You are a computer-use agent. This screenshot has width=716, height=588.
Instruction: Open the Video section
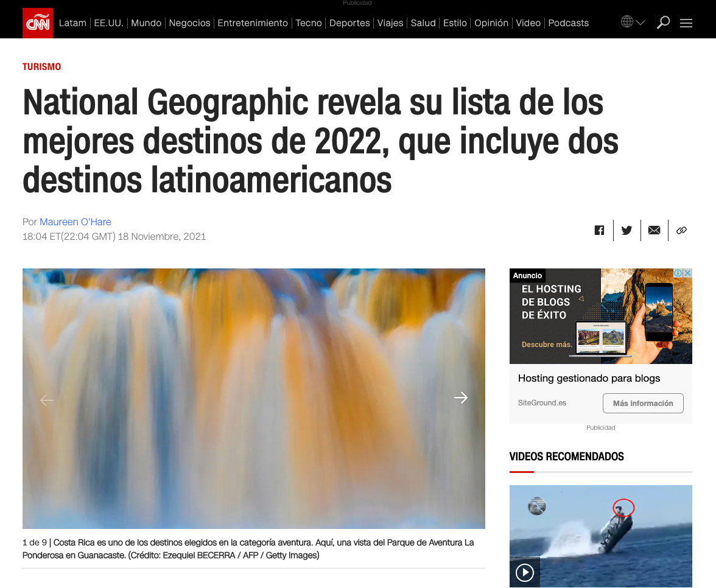pyautogui.click(x=528, y=23)
